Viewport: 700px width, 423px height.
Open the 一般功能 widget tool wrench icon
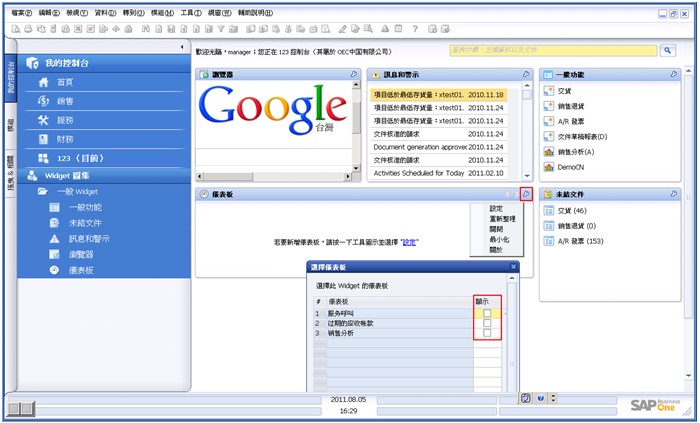tap(674, 74)
